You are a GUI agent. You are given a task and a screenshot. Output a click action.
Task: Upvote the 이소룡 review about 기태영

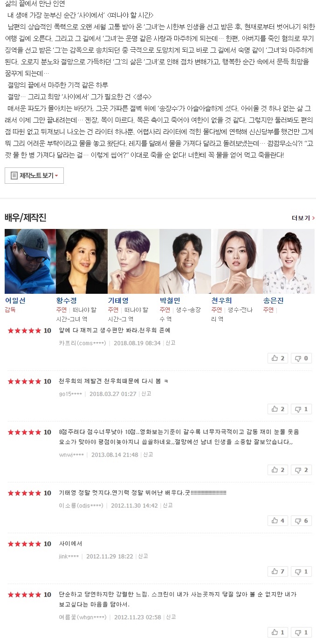pos(278,520)
